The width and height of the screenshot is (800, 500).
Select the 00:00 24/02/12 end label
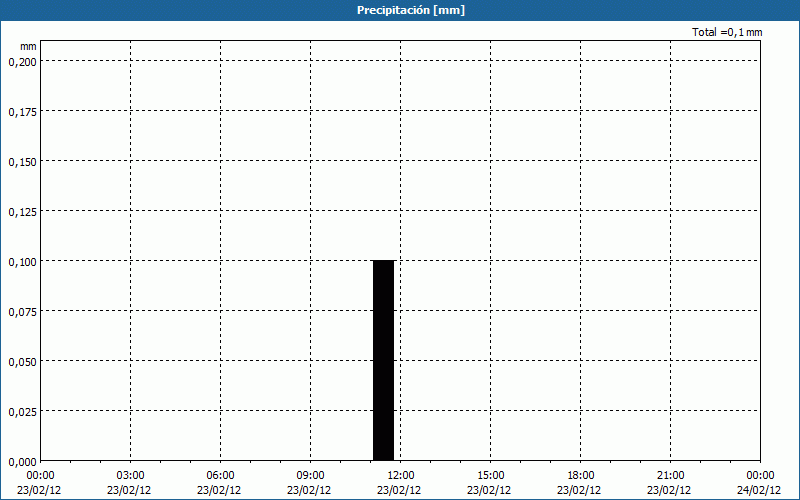tap(759, 482)
